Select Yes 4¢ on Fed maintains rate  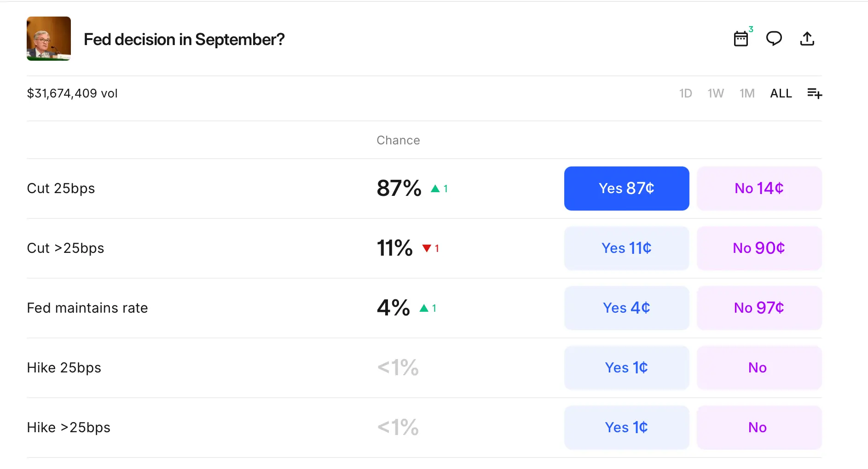(627, 308)
